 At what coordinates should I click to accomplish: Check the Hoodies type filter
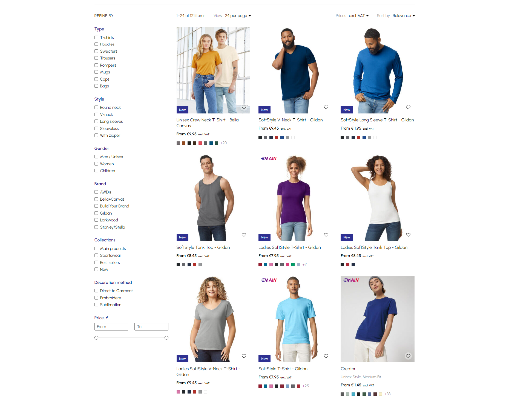tap(96, 44)
